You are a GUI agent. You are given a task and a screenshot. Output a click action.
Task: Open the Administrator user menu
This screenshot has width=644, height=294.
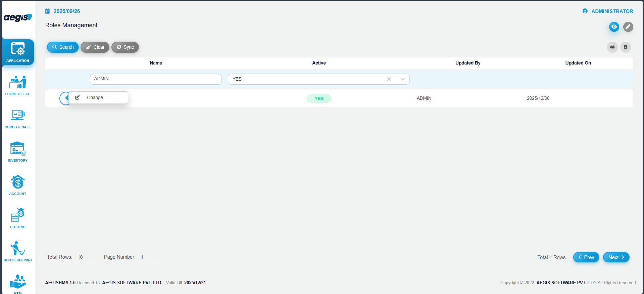click(608, 11)
